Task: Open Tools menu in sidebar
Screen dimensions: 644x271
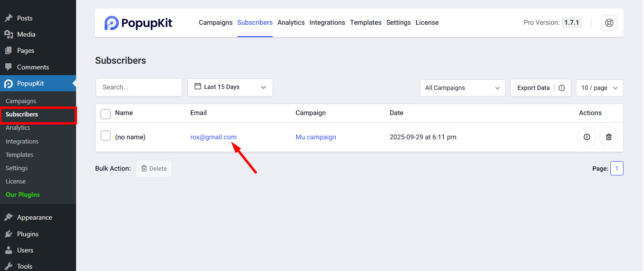Action: (x=25, y=266)
